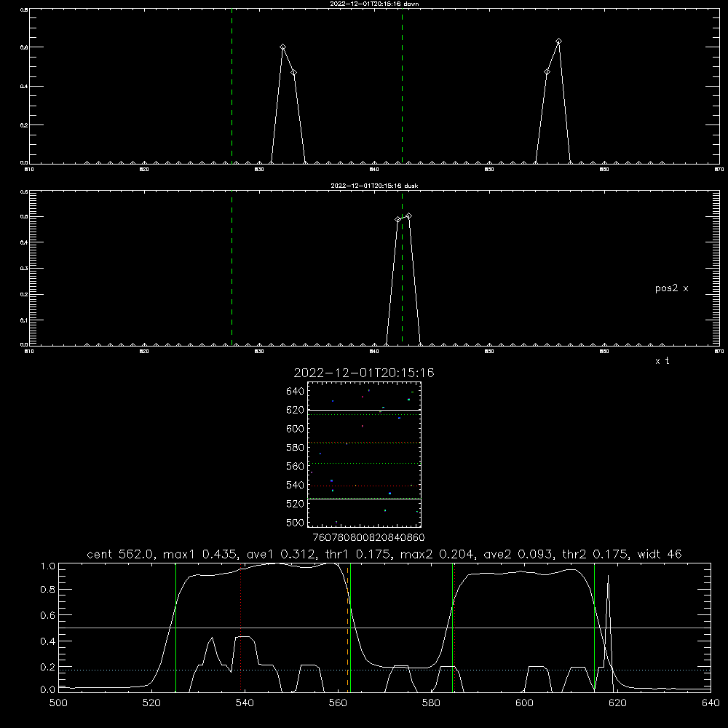Click the top diamond of dawn plot's left peak
Screen dimensions: 728x728
[282, 47]
